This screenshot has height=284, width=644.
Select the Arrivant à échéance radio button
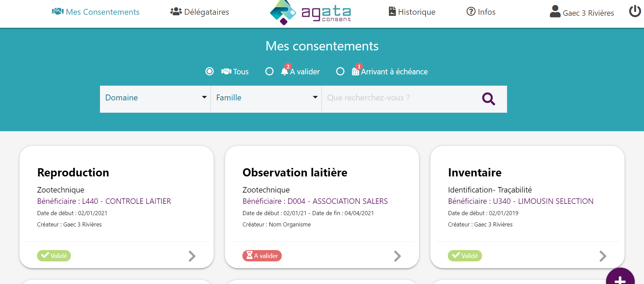click(x=340, y=71)
